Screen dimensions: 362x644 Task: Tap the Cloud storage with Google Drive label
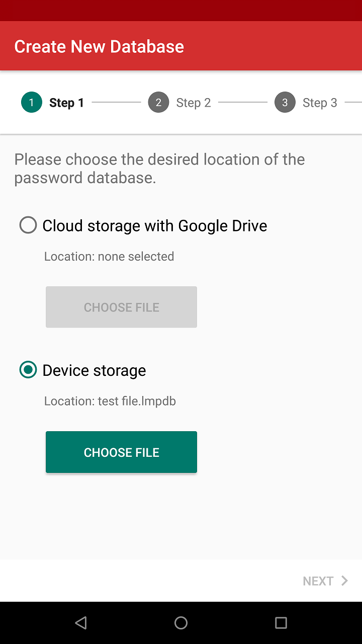[154, 226]
